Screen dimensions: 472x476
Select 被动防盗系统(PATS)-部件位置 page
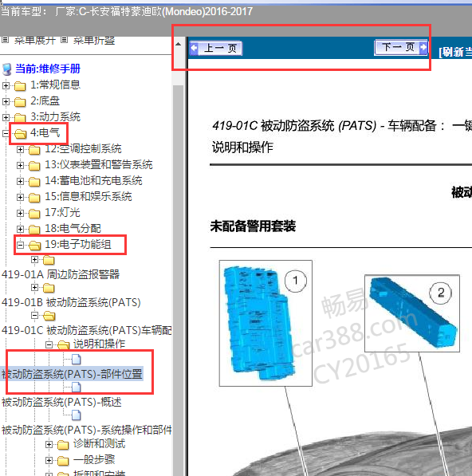(x=72, y=374)
